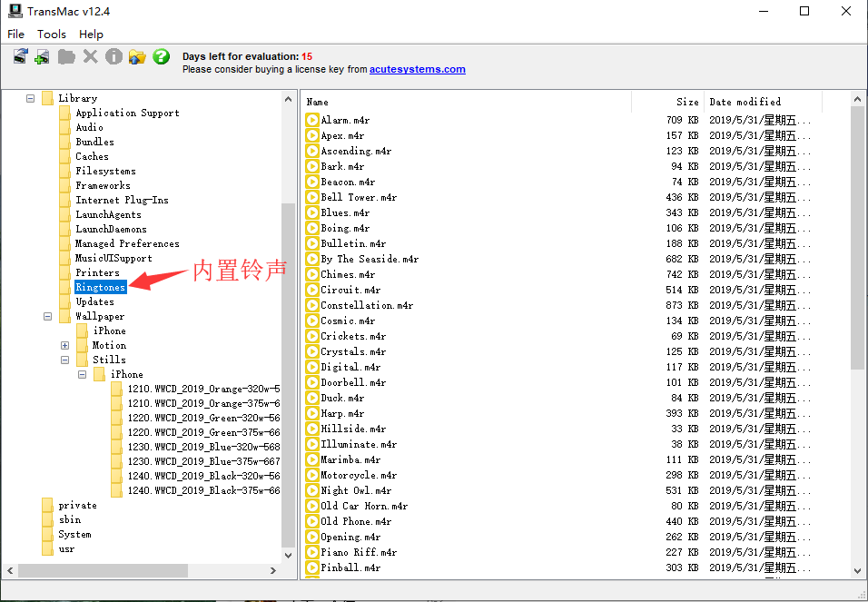The image size is (868, 602).
Task: Select the Bark.m4r file icon
Action: point(312,166)
